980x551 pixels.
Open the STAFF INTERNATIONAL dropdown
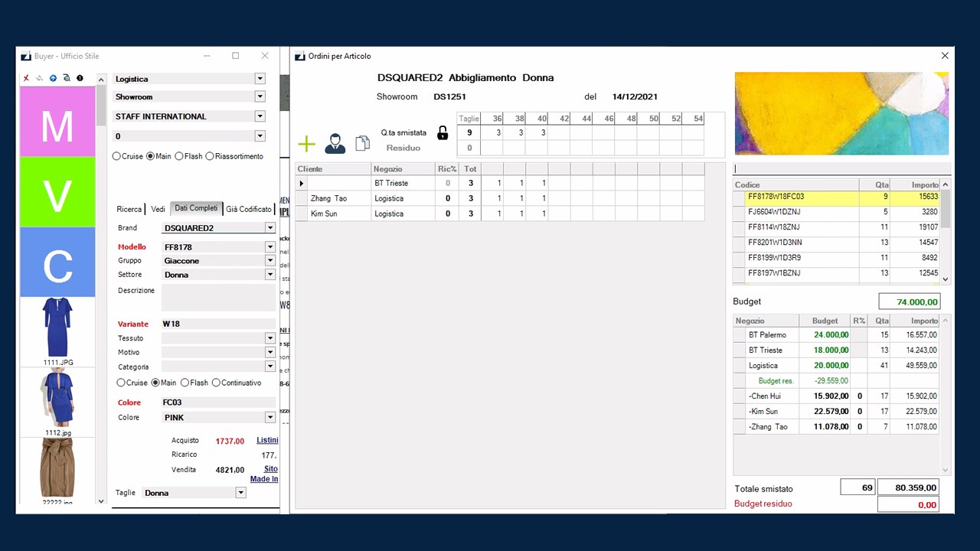coord(260,116)
